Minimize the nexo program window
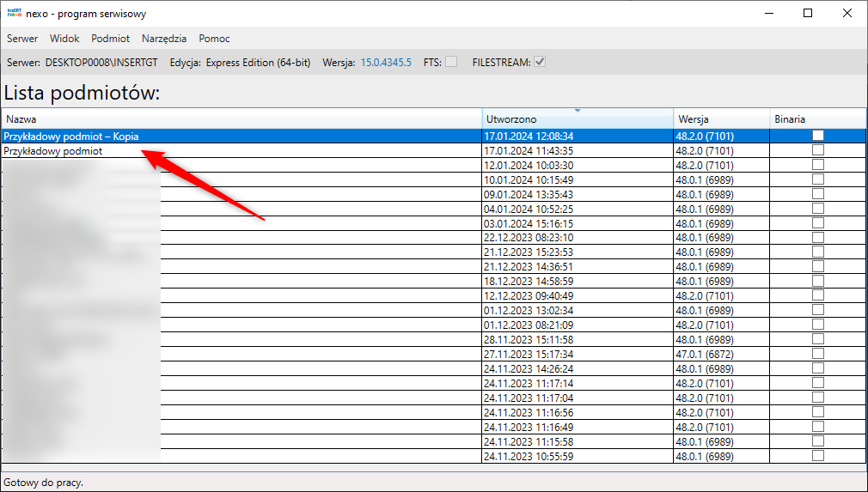 [769, 13]
